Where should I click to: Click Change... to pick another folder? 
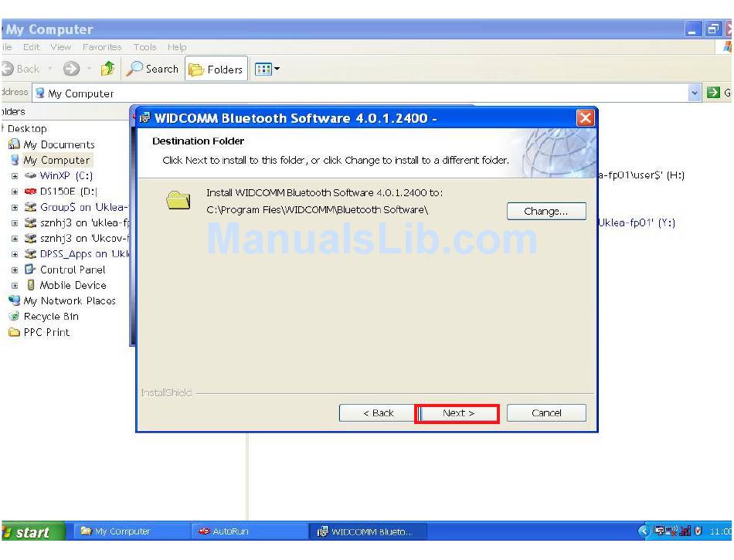pos(546,211)
